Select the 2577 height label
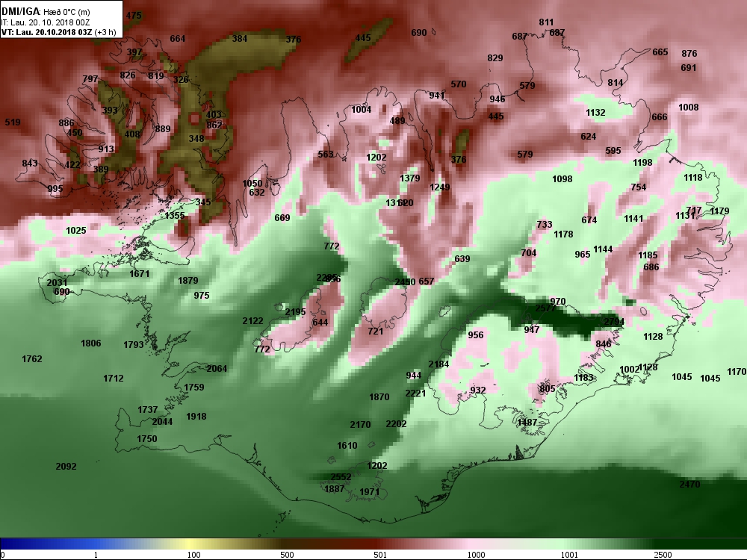The image size is (747, 560). [545, 308]
